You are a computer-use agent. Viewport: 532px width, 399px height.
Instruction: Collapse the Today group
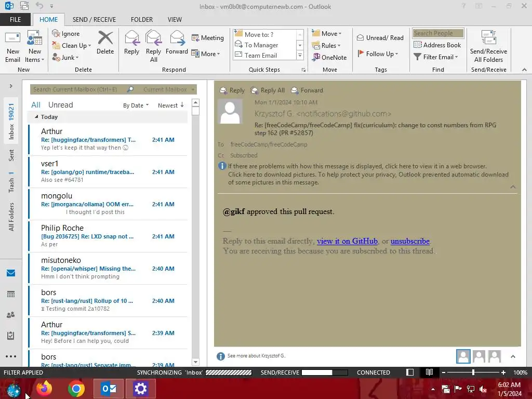(x=36, y=117)
